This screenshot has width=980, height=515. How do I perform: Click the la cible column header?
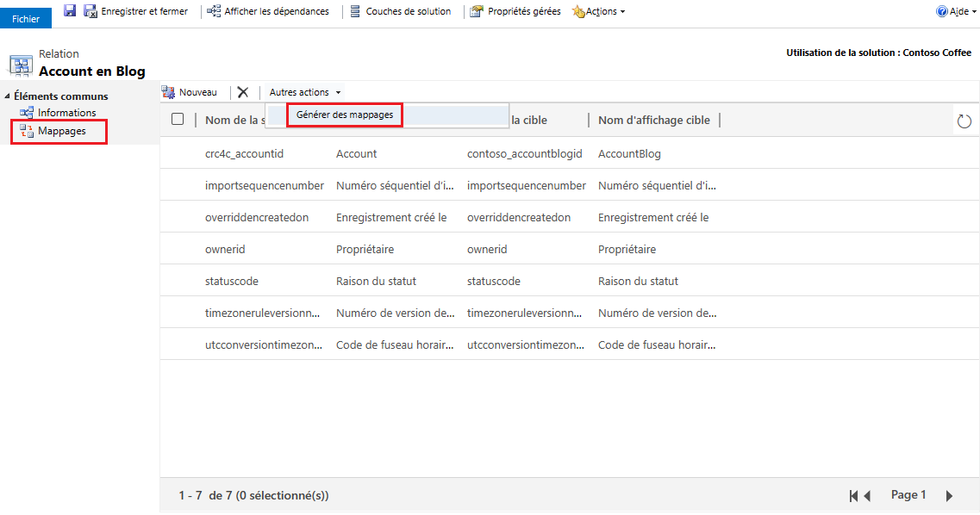point(528,121)
